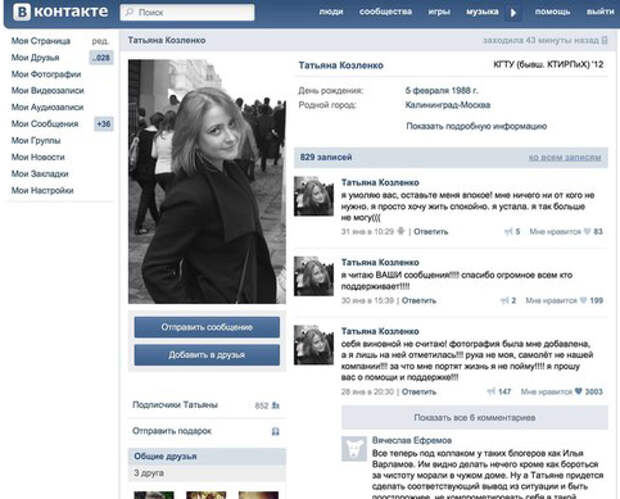Click commenter name Вячеслав Ефремов
Screen dimensions: 620x499
coord(412,440)
